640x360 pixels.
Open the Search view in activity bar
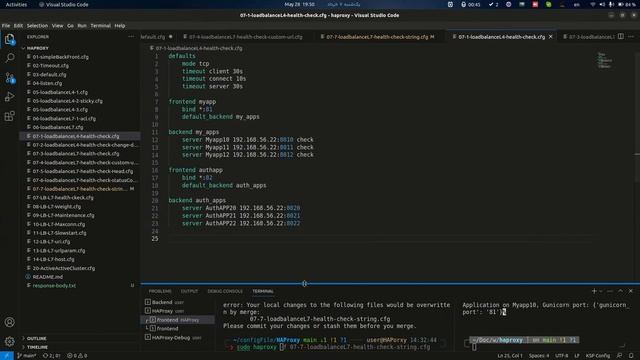click(x=9, y=58)
